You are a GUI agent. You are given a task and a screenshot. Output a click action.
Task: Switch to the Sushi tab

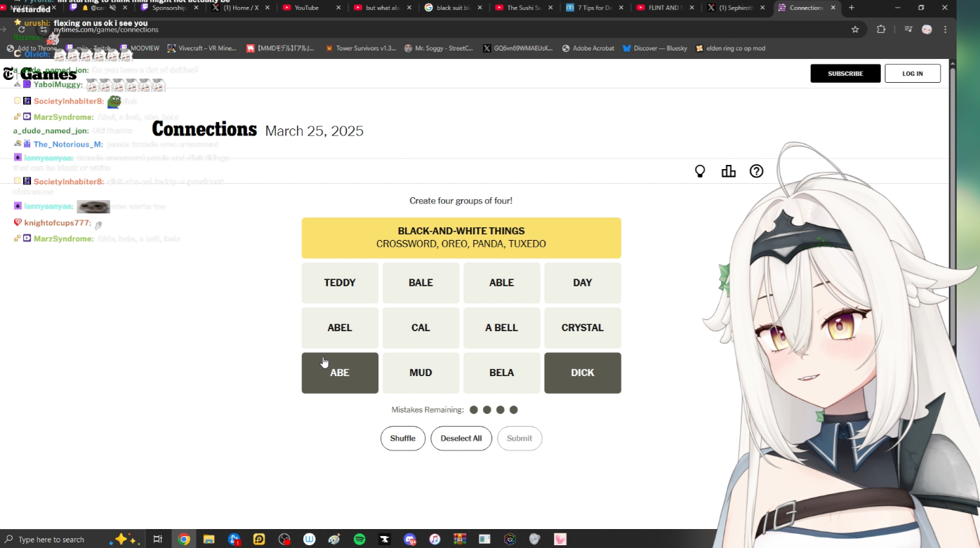point(524,8)
